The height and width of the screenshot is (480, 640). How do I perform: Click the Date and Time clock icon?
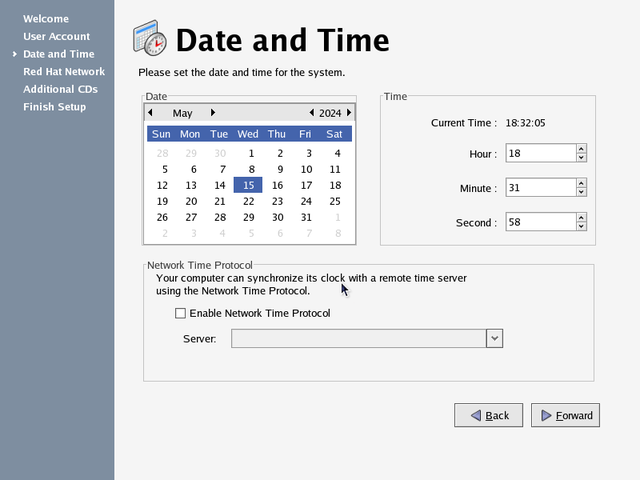point(150,38)
